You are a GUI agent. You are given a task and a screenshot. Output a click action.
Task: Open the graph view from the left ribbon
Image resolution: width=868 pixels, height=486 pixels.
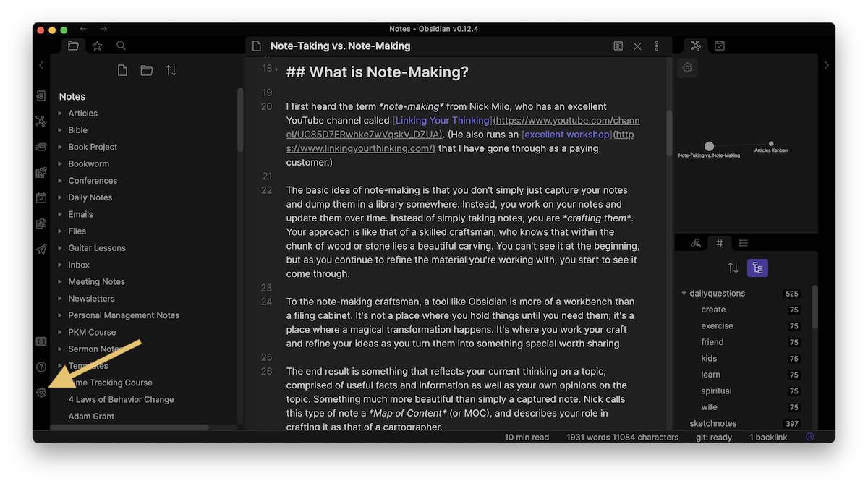[41, 121]
